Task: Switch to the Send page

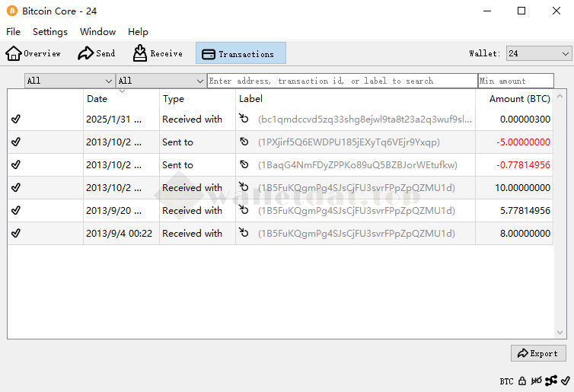Action: coord(97,53)
